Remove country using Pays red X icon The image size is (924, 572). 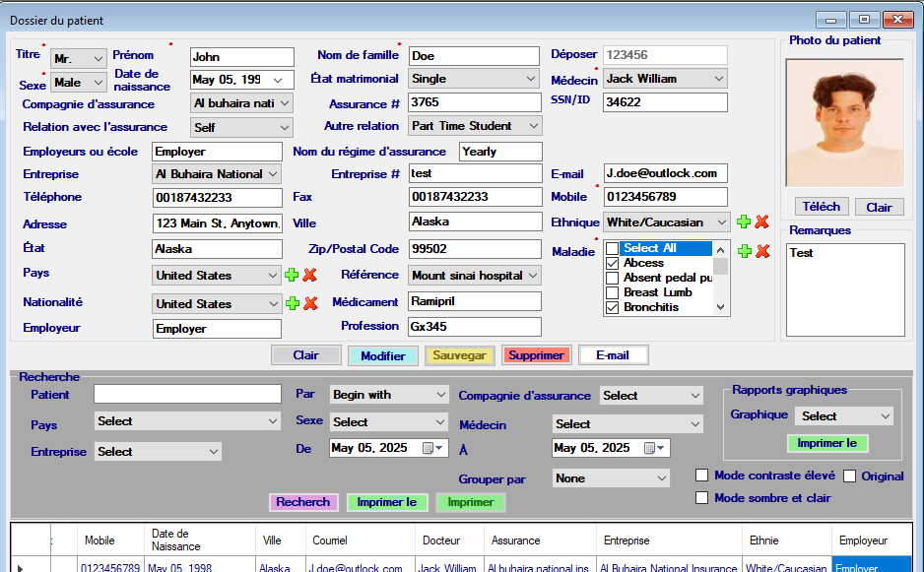point(309,276)
